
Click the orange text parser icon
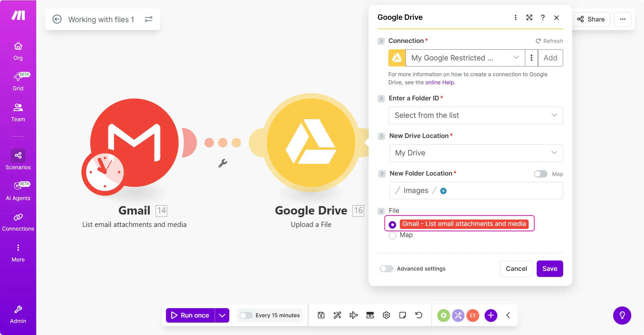click(x=473, y=315)
